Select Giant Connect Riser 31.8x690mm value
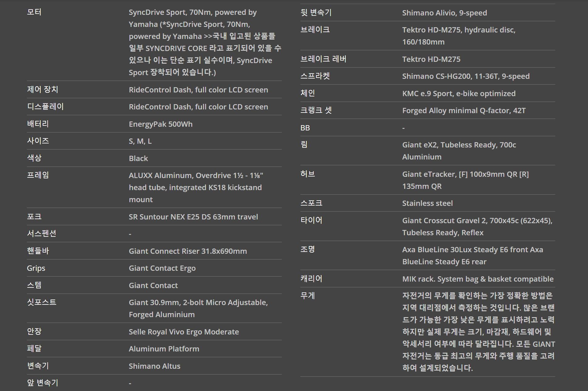Image resolution: width=588 pixels, height=391 pixels. pos(188,251)
